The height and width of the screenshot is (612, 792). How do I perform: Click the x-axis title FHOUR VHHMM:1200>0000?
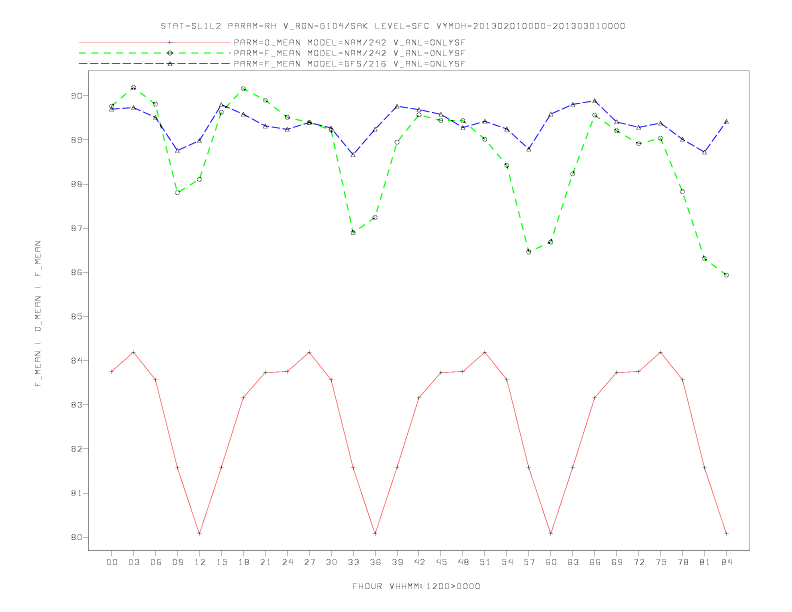pyautogui.click(x=416, y=586)
